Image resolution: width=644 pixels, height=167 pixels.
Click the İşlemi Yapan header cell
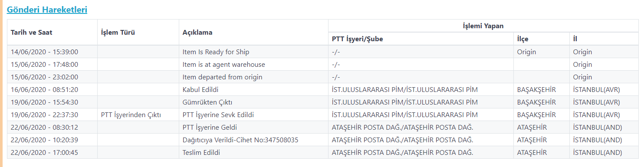click(x=483, y=26)
